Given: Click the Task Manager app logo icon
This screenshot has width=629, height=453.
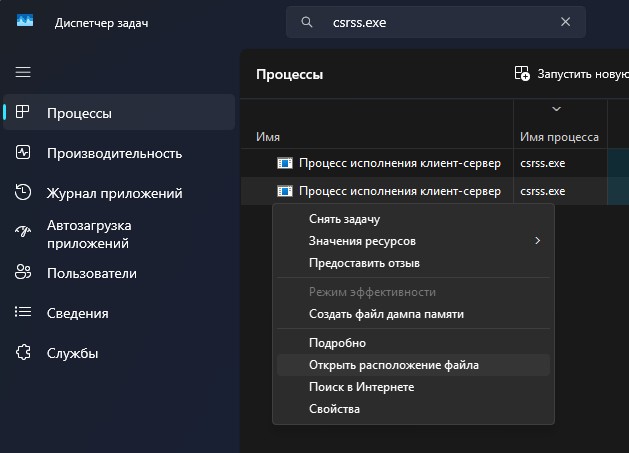Looking at the screenshot, I should [25, 20].
